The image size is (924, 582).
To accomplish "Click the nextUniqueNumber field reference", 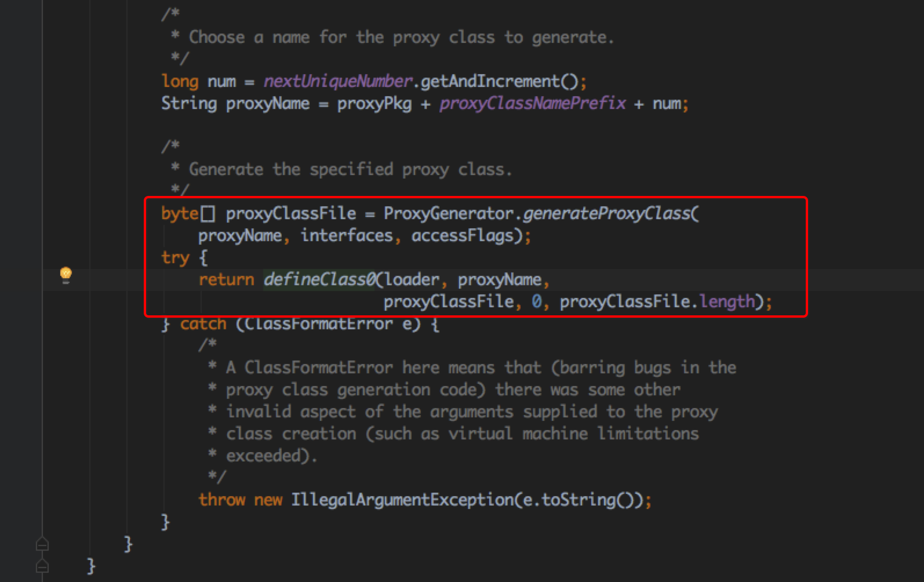I will pos(338,81).
